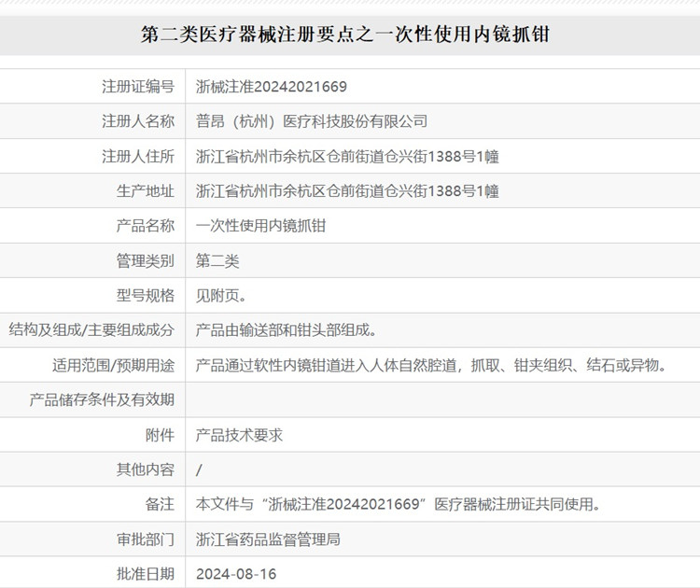700x588 pixels.
Task: Click the address in the 生产地址 row
Action: tap(347, 191)
